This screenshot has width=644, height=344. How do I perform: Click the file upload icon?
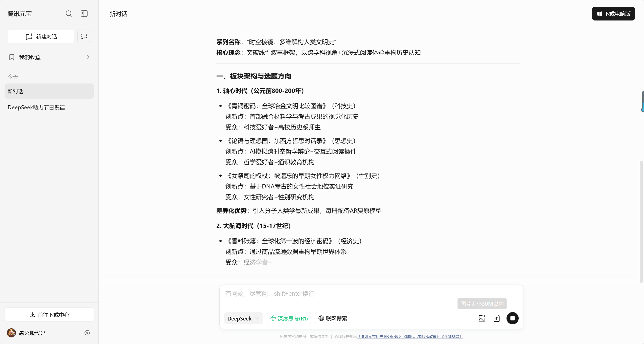pyautogui.click(x=497, y=318)
